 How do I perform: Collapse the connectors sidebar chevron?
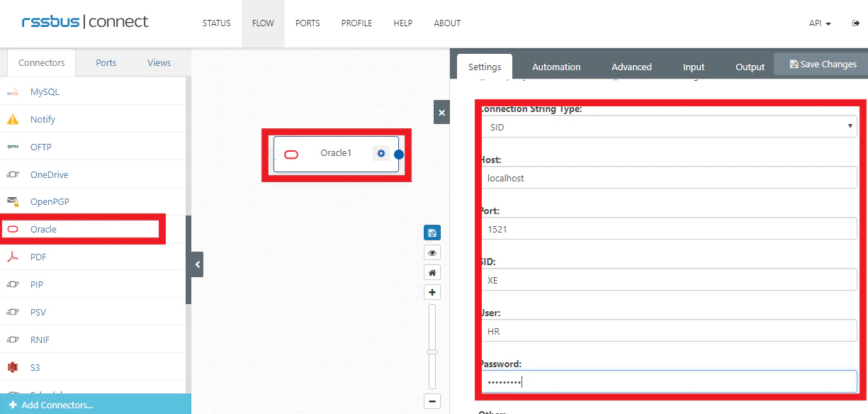tap(198, 264)
